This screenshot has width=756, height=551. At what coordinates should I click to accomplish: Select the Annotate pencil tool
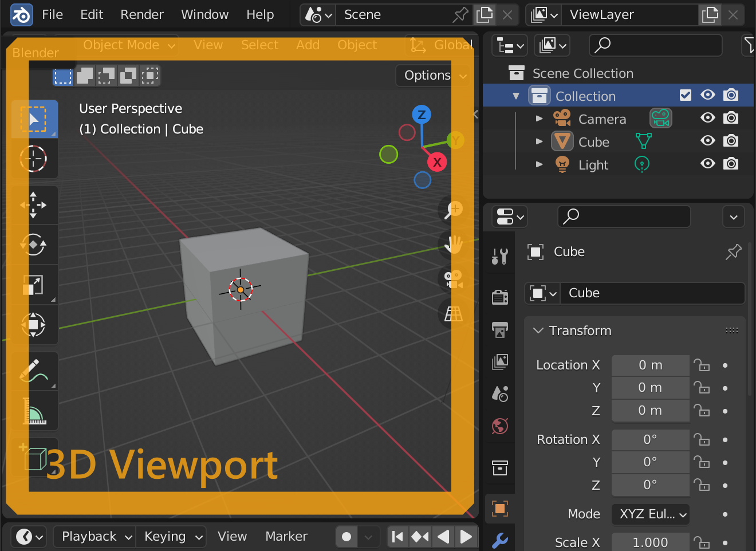click(34, 371)
